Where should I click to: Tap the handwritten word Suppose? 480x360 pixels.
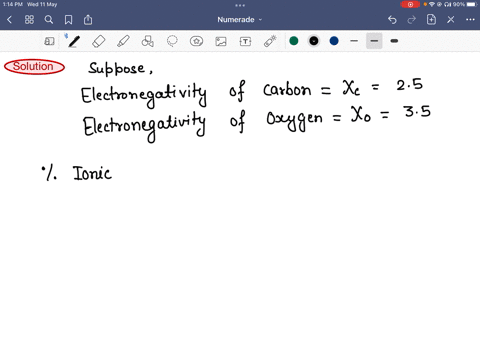(x=120, y=69)
